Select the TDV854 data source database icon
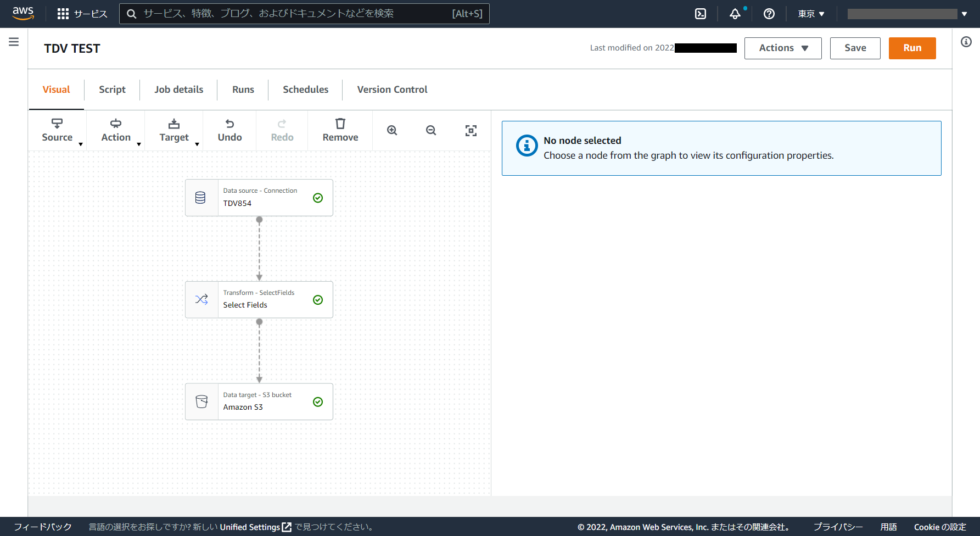This screenshot has width=980, height=536. click(x=200, y=198)
